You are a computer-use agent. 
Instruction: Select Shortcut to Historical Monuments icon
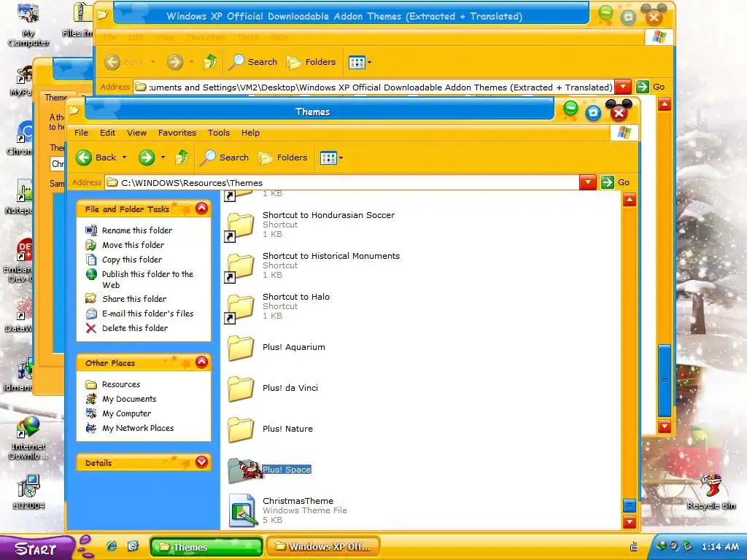pos(239,267)
